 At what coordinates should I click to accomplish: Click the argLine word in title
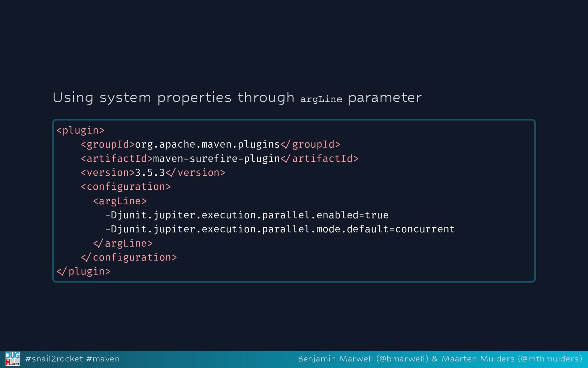click(321, 99)
